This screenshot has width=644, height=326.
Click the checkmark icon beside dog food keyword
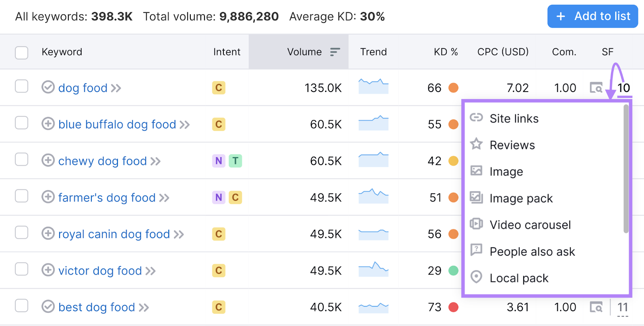point(48,87)
